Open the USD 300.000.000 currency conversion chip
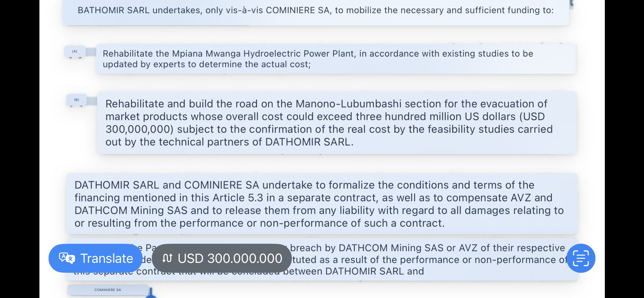Screen dimensions: 644x298 point(222,258)
